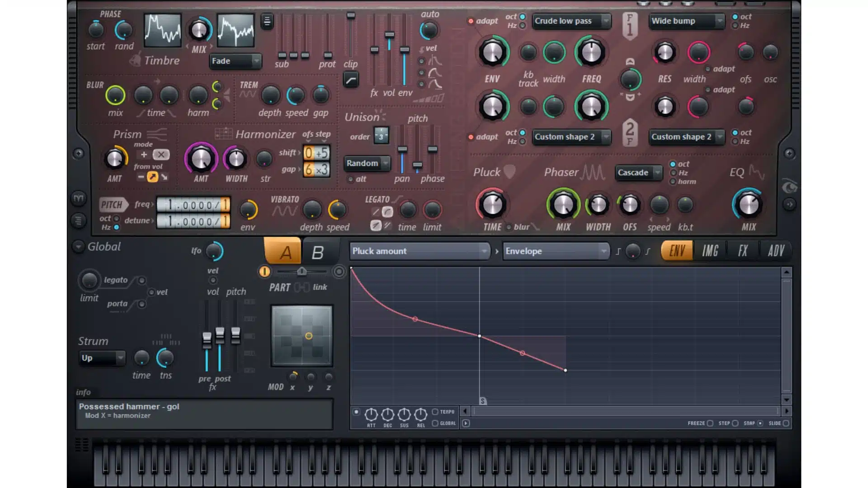Viewport: 868px width, 488px height.
Task: Click the envelope editor options arrow icon
Action: click(x=466, y=423)
